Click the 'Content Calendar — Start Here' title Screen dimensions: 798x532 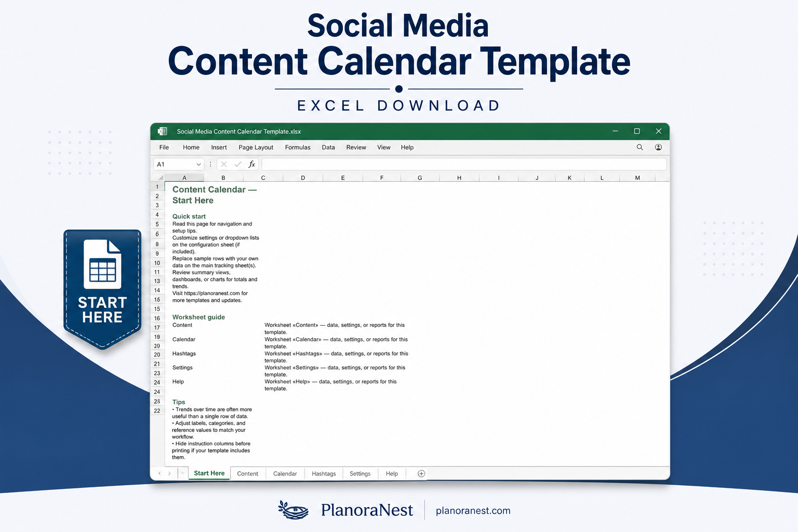[x=215, y=195]
